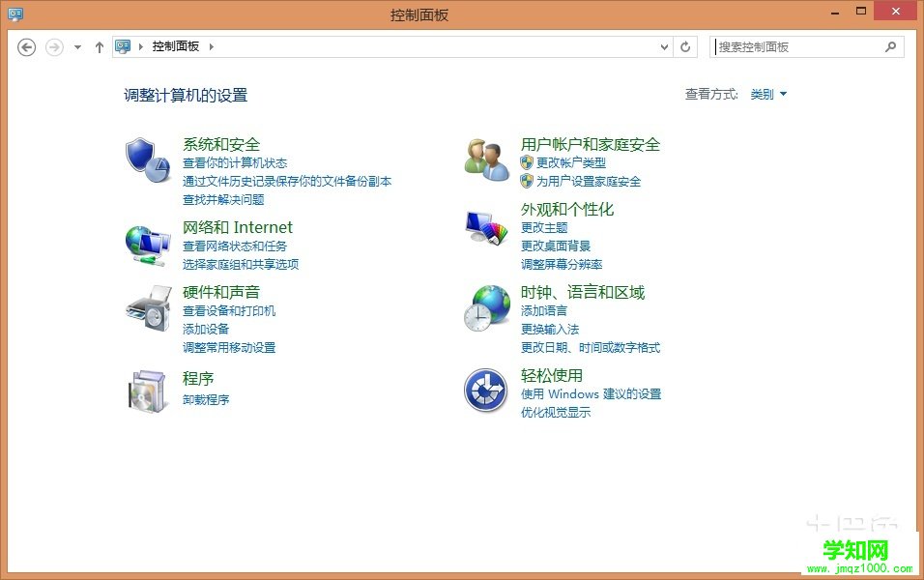Click the 优化视觉显示 link
Image resolution: width=924 pixels, height=580 pixels.
point(556,412)
